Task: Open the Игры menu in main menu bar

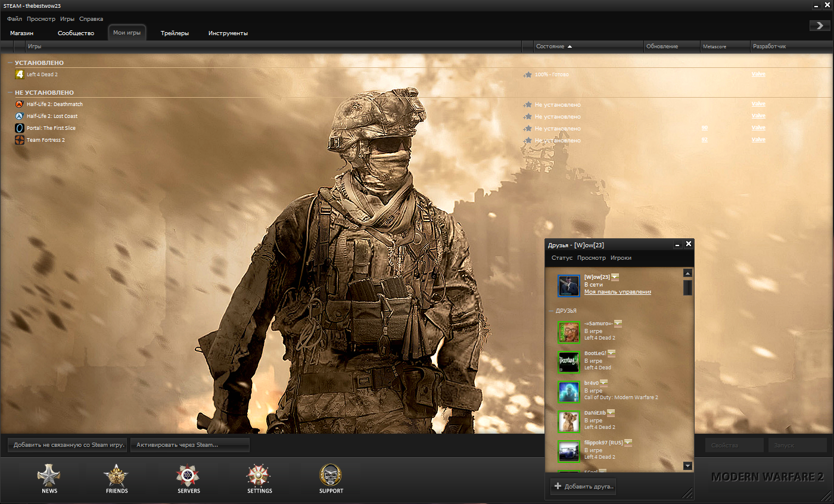Action: 67,19
